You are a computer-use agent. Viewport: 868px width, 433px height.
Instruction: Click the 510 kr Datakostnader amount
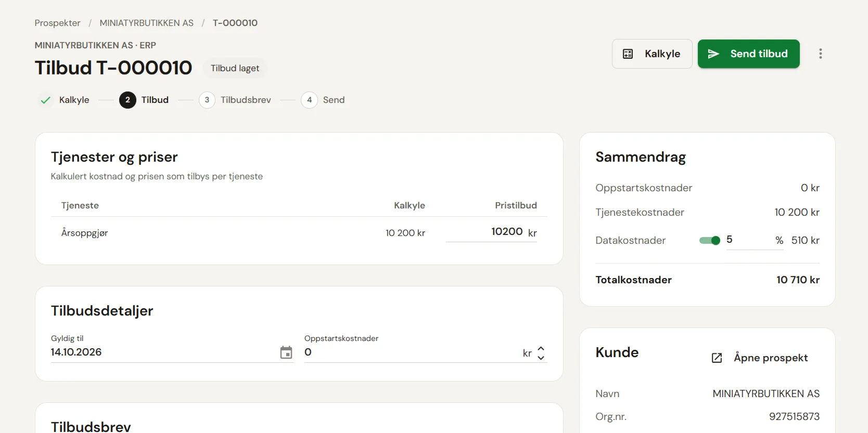click(806, 240)
